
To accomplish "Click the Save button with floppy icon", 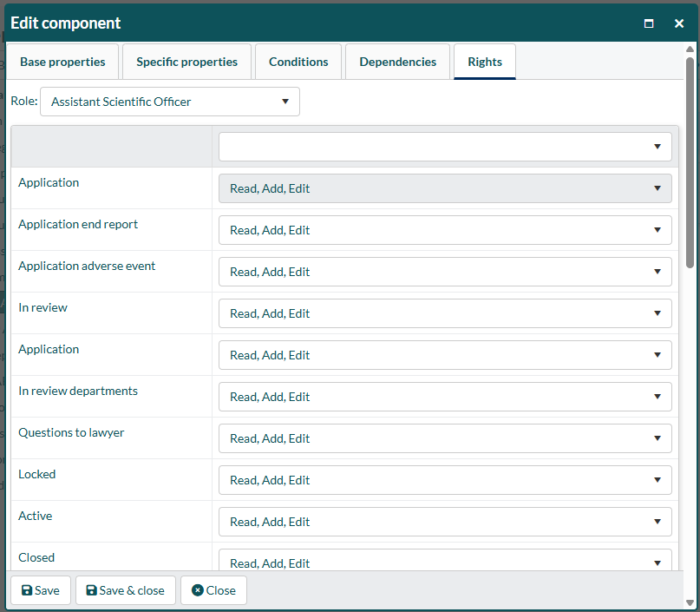I will pos(41,590).
